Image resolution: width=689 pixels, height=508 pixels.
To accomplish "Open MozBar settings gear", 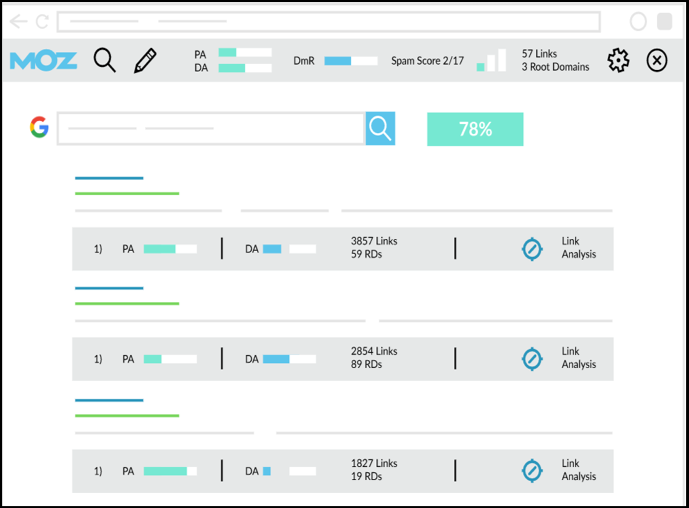I will [619, 61].
